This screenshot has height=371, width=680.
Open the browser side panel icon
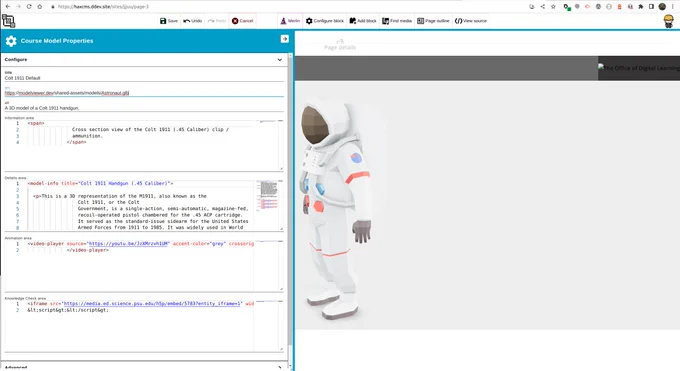click(x=651, y=7)
